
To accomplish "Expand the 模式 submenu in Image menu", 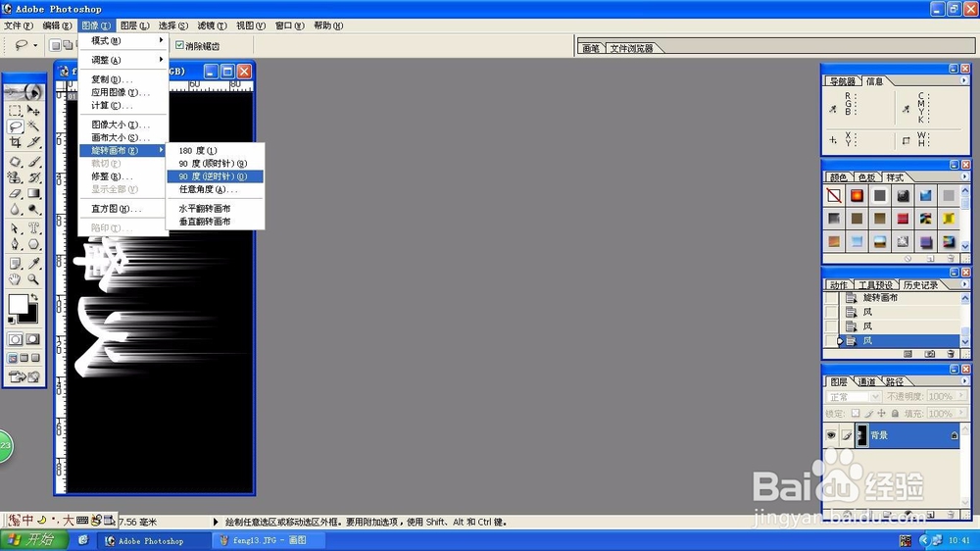I will click(123, 40).
